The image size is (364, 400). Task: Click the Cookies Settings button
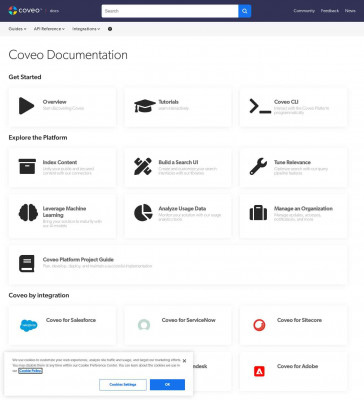coord(123,385)
